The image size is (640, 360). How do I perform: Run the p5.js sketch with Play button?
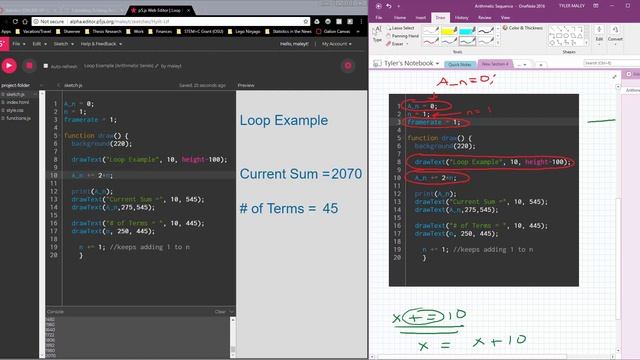[x=9, y=66]
